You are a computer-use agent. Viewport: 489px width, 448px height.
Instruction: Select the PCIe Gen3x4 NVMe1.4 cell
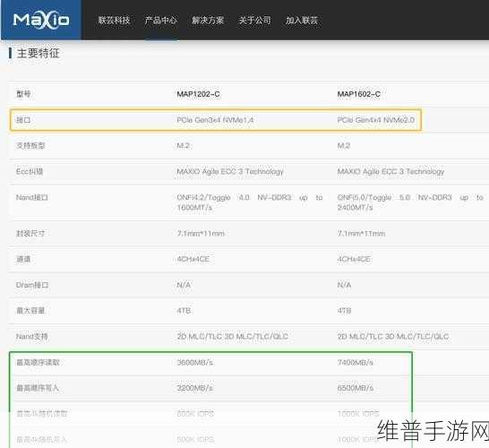point(215,120)
